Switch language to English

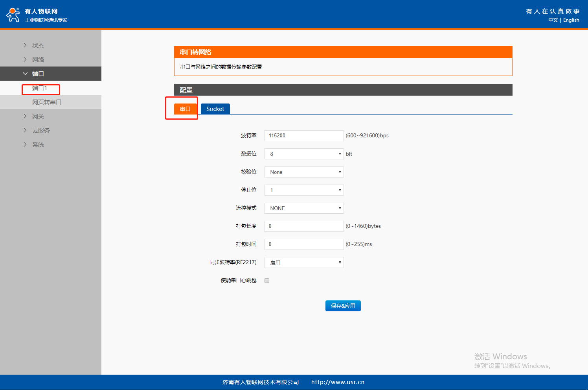click(571, 20)
